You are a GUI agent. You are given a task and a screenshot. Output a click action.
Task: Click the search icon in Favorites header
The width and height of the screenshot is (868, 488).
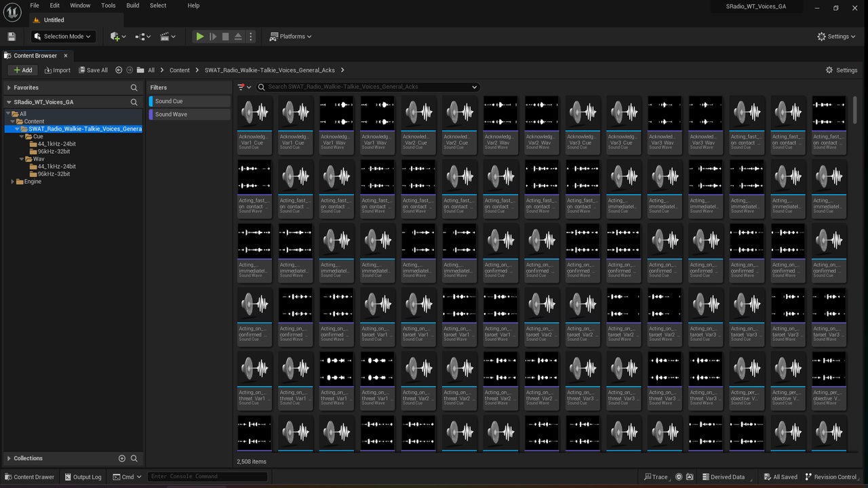134,87
